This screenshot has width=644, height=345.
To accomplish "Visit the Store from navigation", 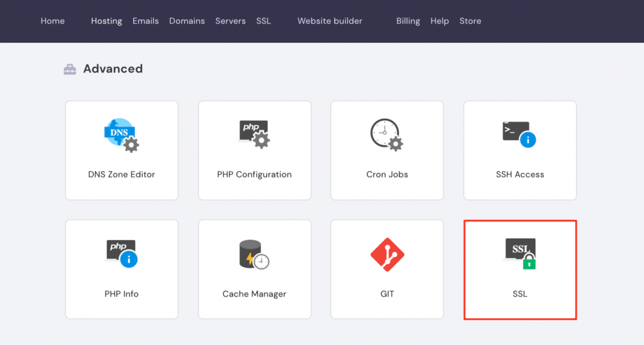I will (470, 21).
